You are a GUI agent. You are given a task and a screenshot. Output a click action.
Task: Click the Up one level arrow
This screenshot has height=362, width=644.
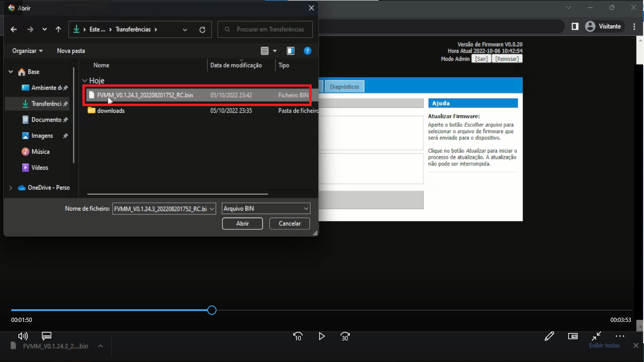pyautogui.click(x=58, y=29)
